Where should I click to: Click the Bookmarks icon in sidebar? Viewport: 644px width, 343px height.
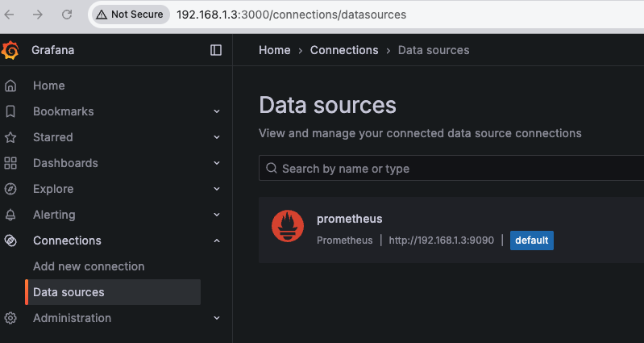(10, 111)
